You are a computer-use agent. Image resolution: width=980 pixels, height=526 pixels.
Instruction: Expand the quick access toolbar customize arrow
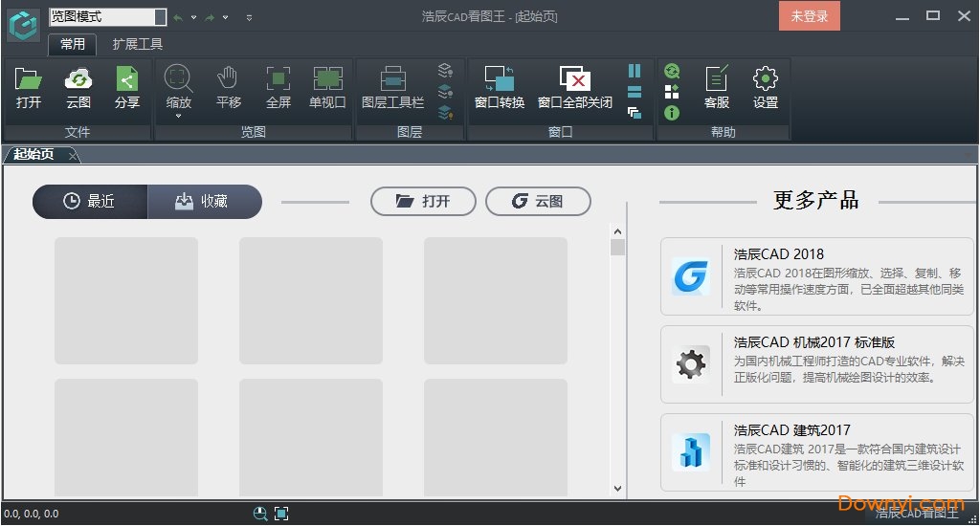(x=250, y=17)
